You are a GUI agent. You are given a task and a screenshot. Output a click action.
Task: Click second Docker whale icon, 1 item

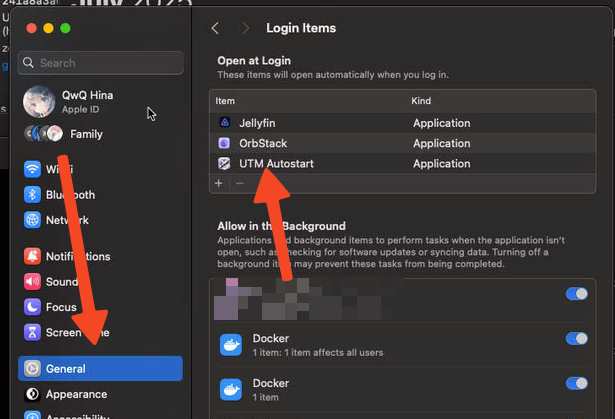231,390
